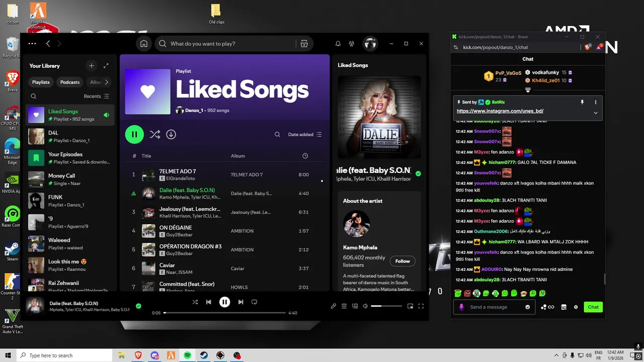Image resolution: width=644 pixels, height=362 pixels.
Task: Unpin the BotRix pinned message
Action: 582,102
